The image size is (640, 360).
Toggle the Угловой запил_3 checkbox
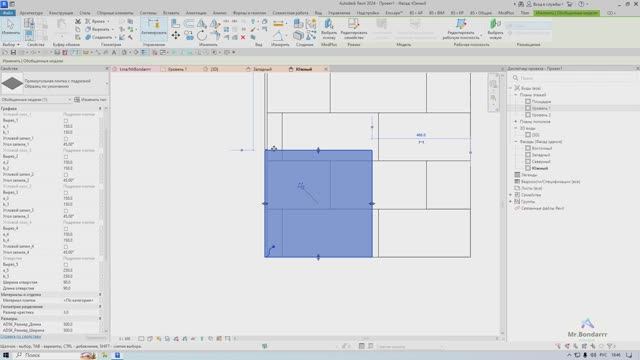point(66,211)
